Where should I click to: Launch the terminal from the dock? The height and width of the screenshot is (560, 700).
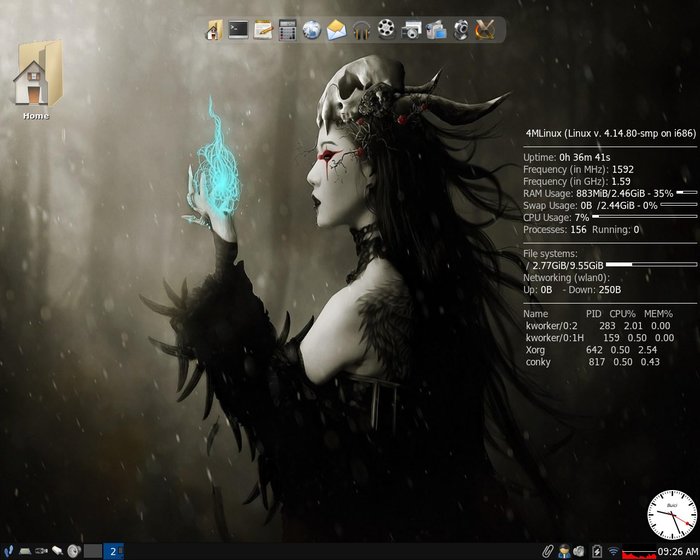pyautogui.click(x=238, y=30)
